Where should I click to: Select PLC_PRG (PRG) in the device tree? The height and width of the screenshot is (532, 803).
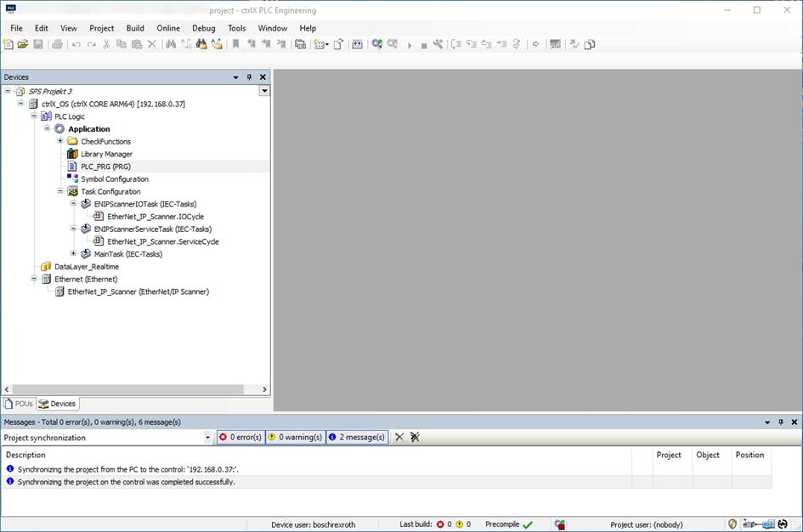pos(105,167)
